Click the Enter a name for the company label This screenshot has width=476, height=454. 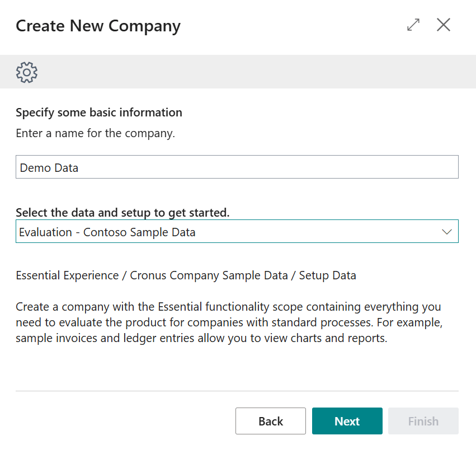95,134
